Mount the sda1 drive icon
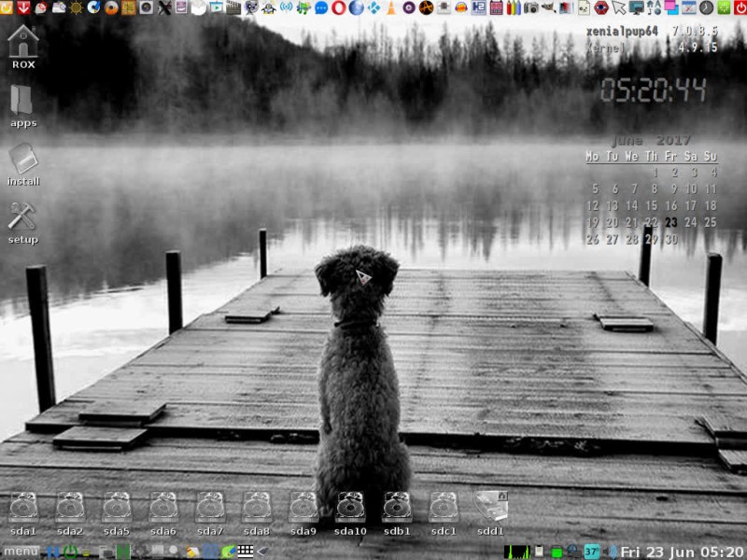This screenshot has width=747, height=560. pyautogui.click(x=23, y=508)
